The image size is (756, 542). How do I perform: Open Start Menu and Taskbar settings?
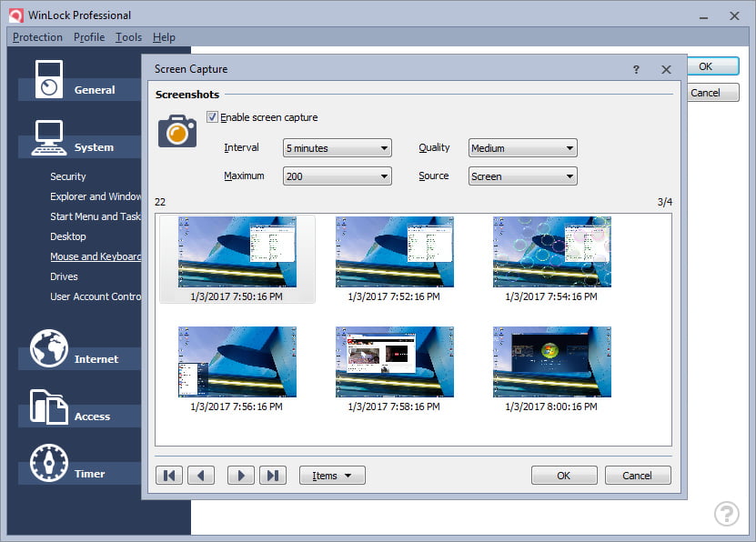point(96,216)
